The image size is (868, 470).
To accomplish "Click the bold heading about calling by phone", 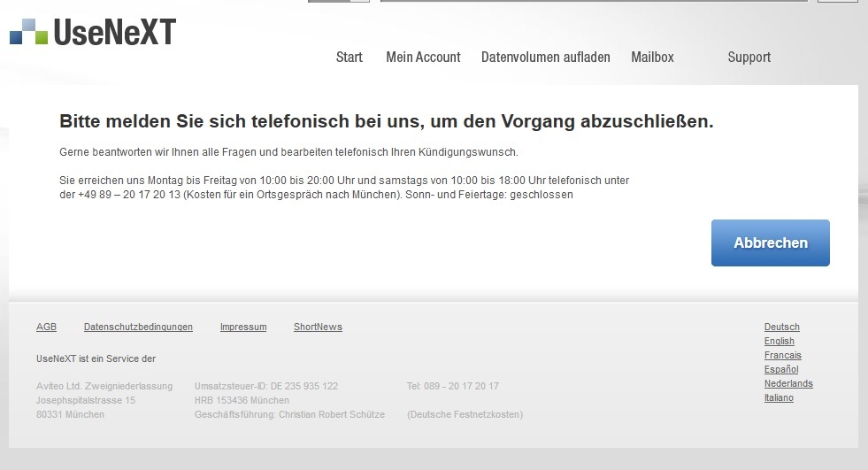I will pos(386,121).
